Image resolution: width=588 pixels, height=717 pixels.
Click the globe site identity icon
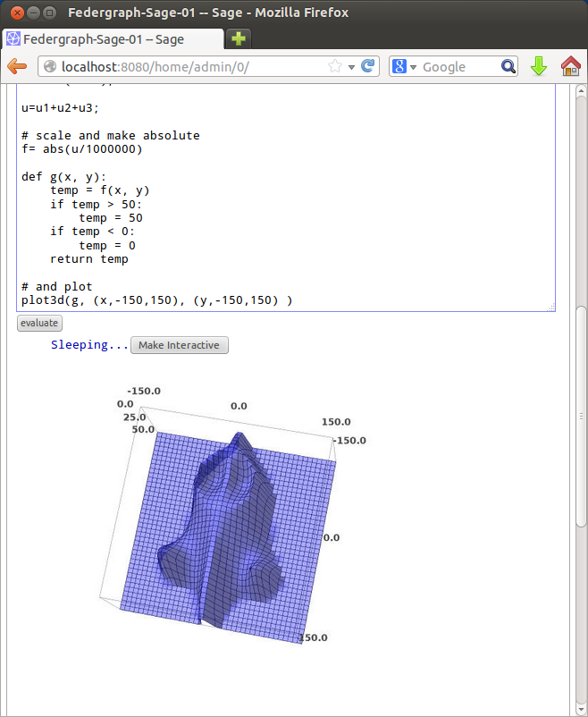click(x=50, y=67)
